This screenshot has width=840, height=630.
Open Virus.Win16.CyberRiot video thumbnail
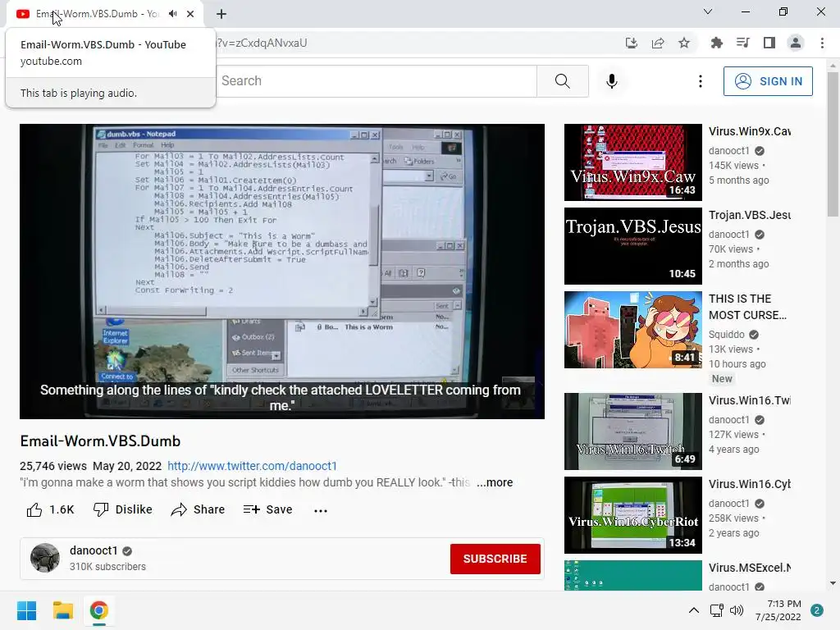tap(632, 515)
